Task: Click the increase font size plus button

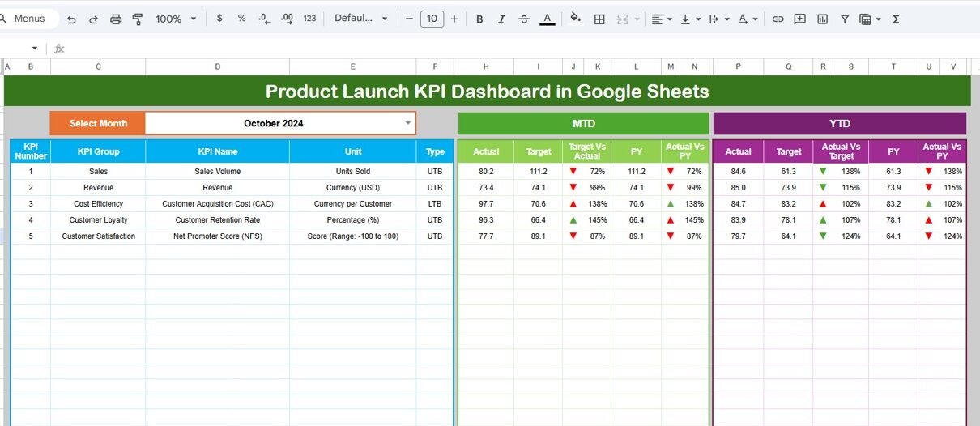Action: (x=454, y=19)
